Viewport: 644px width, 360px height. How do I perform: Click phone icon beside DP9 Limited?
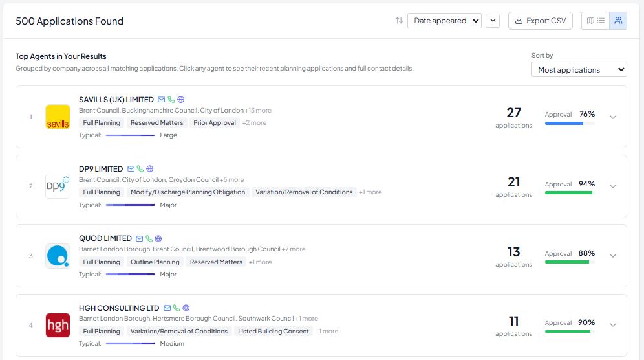pos(140,169)
